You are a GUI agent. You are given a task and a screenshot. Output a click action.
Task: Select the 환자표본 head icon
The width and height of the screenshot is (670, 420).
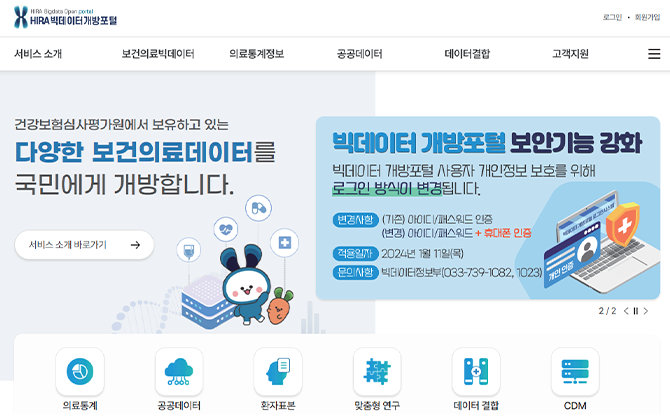click(278, 371)
